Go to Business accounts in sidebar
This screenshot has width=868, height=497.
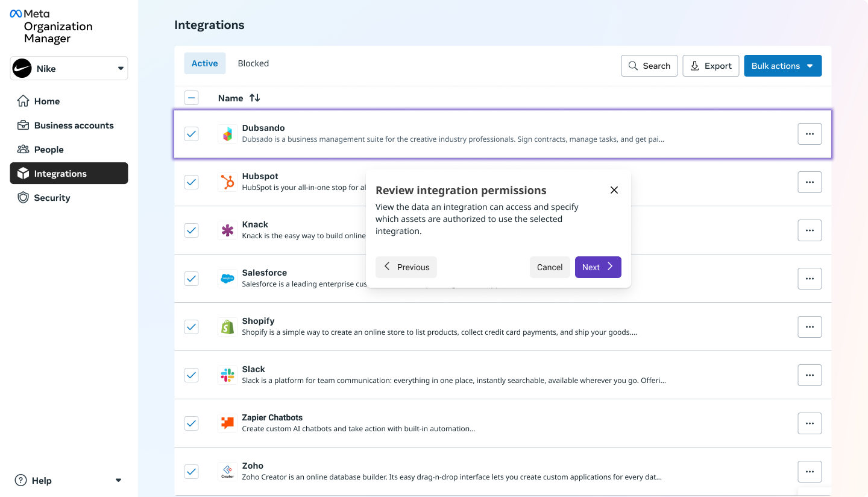[x=74, y=125]
